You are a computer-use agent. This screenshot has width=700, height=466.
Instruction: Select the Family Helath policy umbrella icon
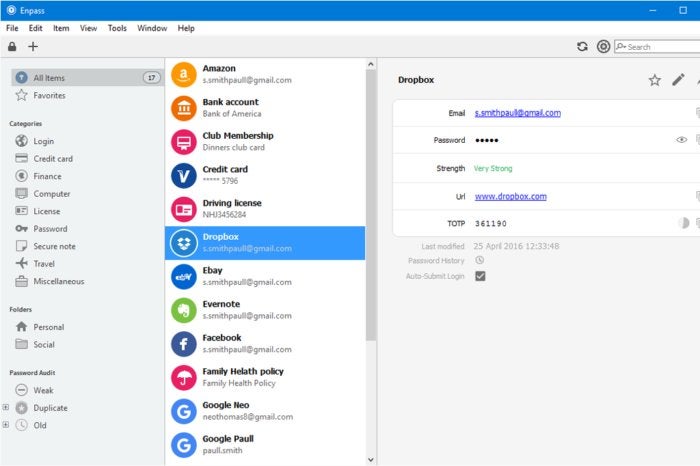click(183, 378)
